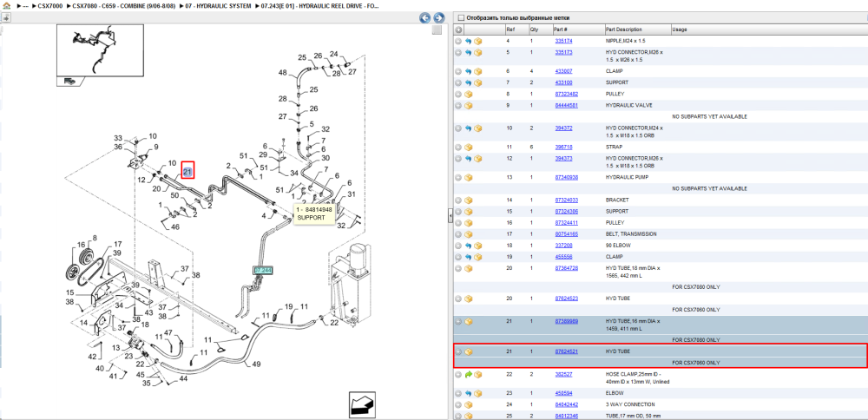This screenshot has width=868, height=420.
Task: Open the box icon for PULLEY 87323482
Action: [469, 94]
